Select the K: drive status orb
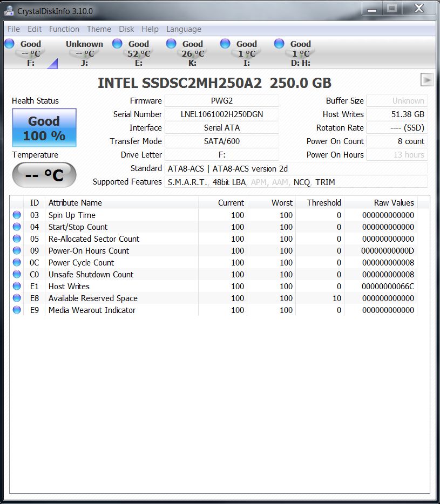Image resolution: width=440 pixels, height=504 pixels. tap(171, 44)
